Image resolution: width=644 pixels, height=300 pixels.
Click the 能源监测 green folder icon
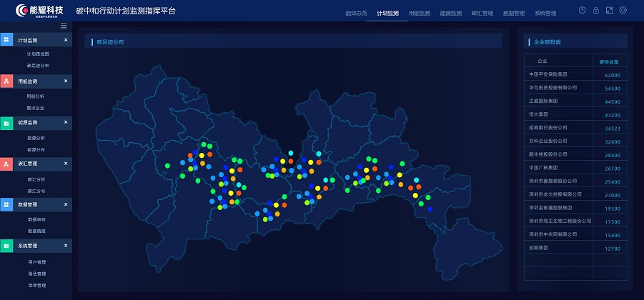coord(6,124)
